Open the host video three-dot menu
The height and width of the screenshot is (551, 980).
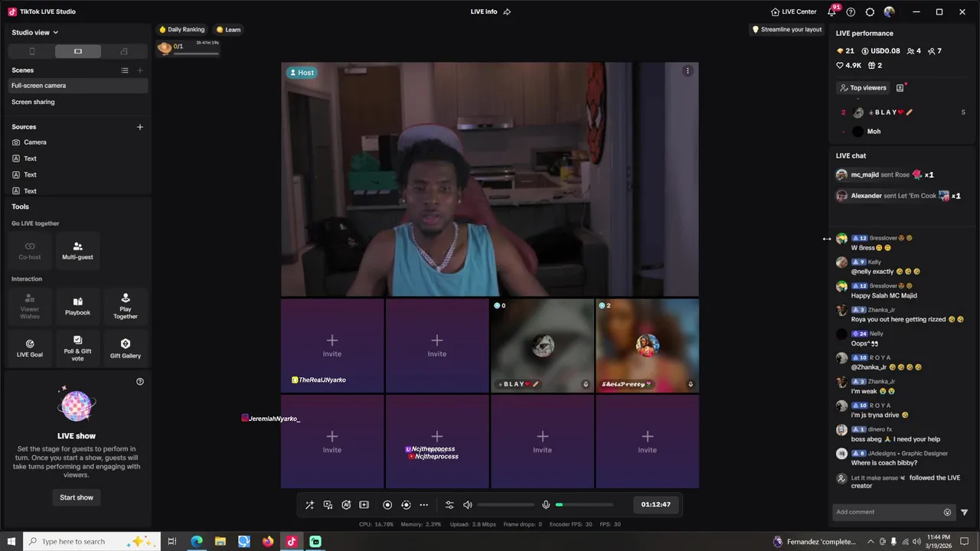[x=688, y=71]
